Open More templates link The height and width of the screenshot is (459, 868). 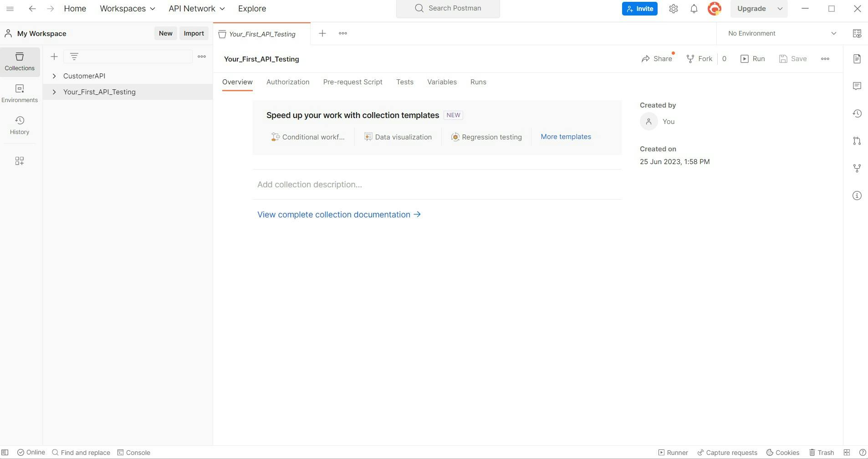[x=566, y=137]
